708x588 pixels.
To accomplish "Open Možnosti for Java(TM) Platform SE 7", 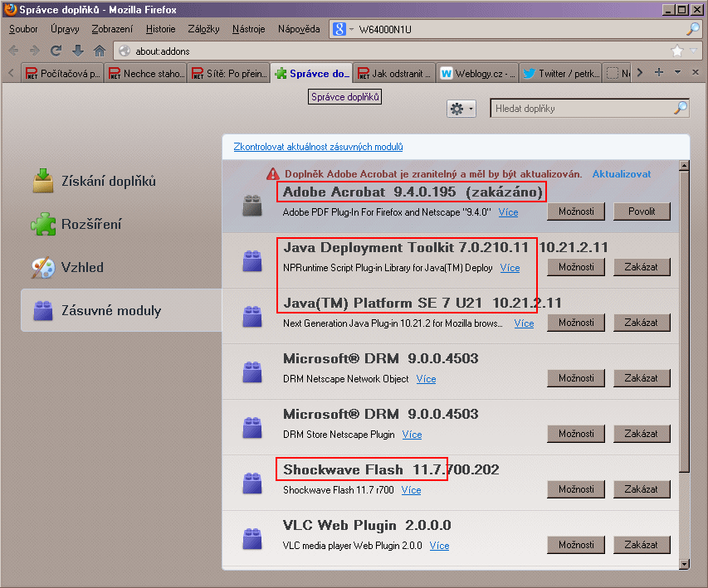I will coord(576,323).
